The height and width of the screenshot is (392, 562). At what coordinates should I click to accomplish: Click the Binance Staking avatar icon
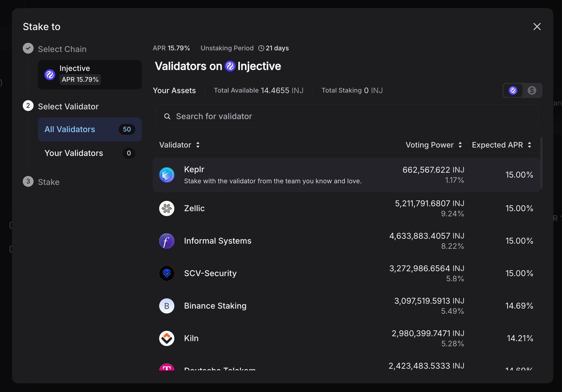(167, 306)
